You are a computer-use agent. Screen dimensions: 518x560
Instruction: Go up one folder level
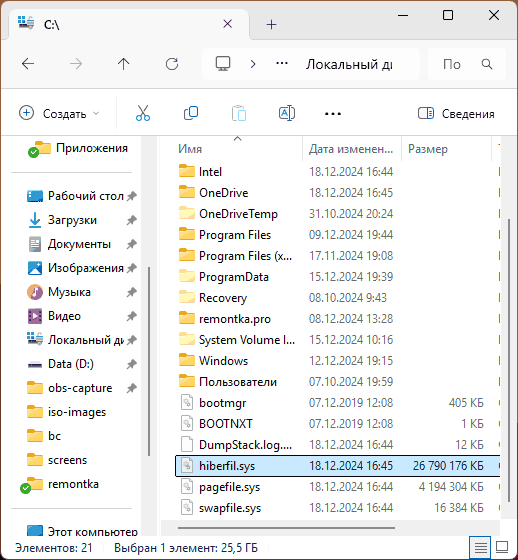coord(124,64)
